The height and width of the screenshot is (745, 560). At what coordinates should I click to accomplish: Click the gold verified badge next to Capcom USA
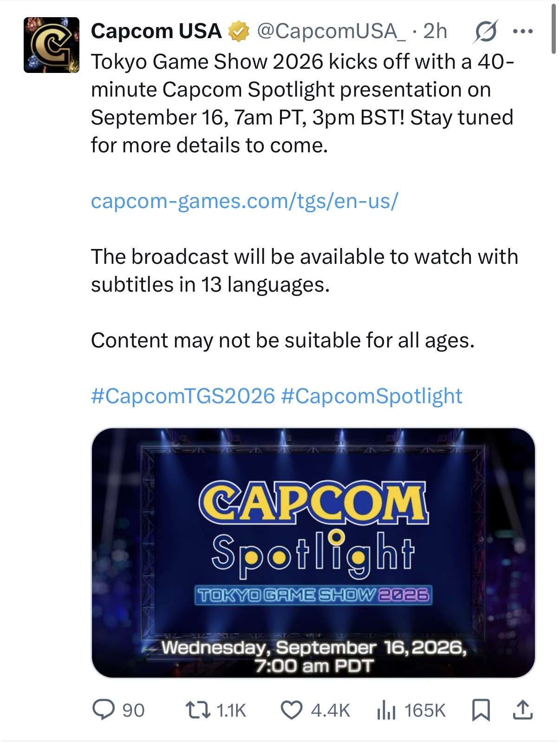pyautogui.click(x=239, y=32)
